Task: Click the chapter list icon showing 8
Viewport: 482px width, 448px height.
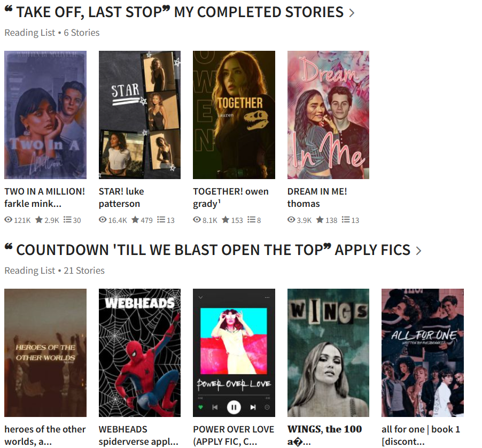Action: [x=252, y=220]
